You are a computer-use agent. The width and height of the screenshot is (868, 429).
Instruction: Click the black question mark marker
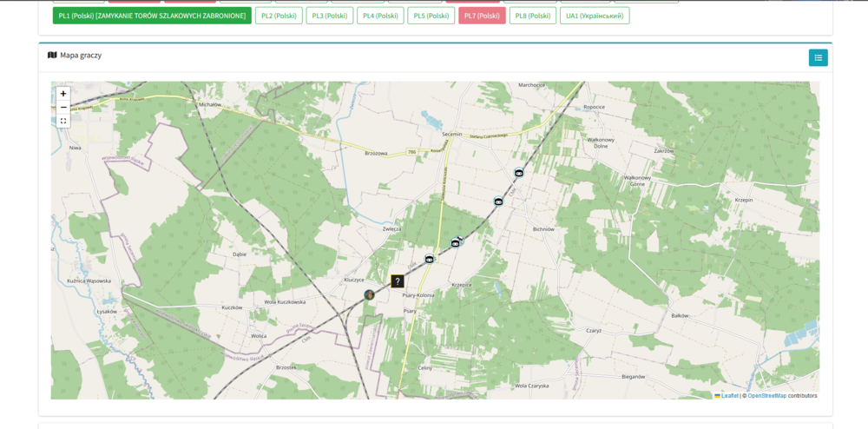(398, 281)
